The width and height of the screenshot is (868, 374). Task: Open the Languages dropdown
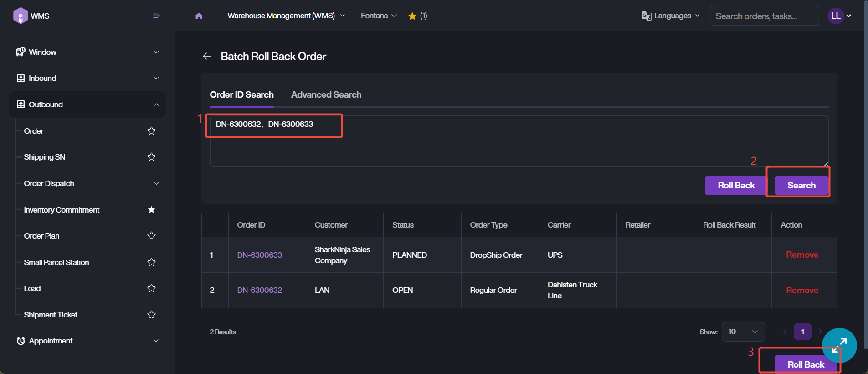(671, 16)
